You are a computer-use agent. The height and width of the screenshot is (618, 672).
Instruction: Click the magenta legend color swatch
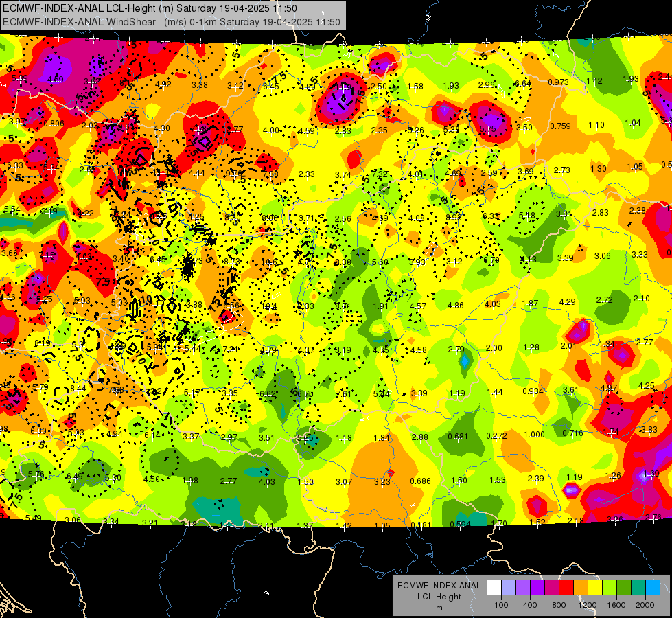tap(552, 588)
